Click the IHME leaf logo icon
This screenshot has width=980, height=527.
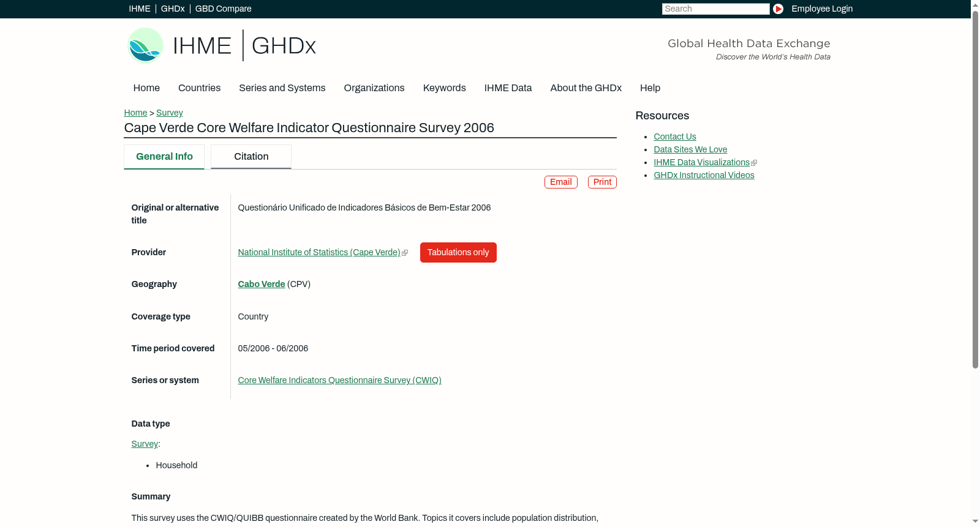click(145, 45)
